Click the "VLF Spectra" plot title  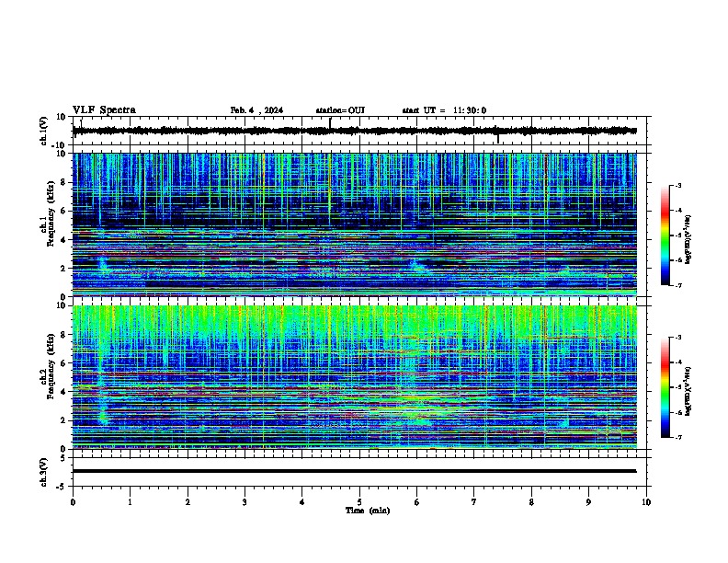104,109
